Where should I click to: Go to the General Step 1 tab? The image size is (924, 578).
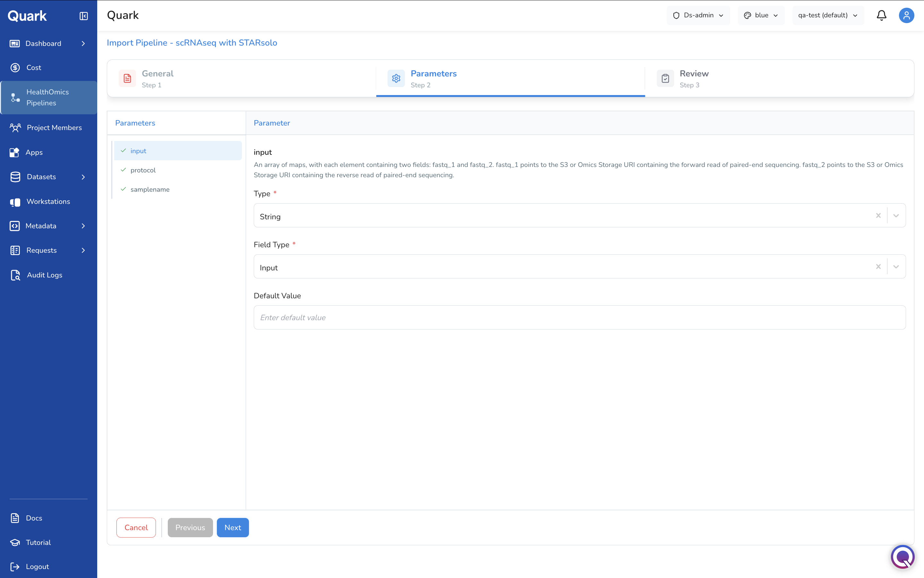242,78
